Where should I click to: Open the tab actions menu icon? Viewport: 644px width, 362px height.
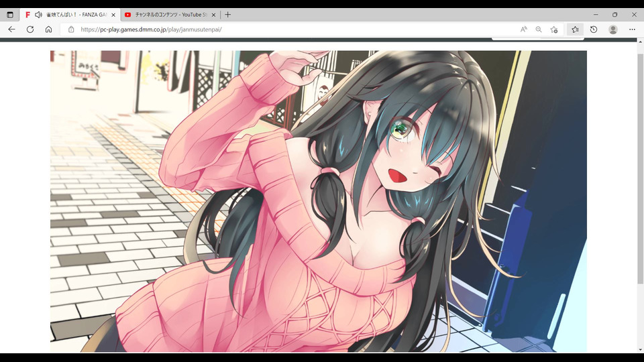[10, 15]
